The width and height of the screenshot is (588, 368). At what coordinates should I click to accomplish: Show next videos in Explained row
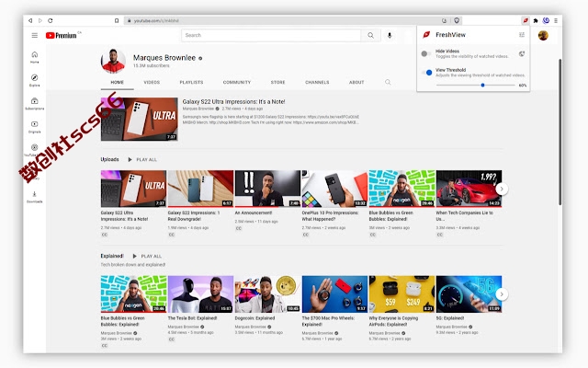[502, 294]
